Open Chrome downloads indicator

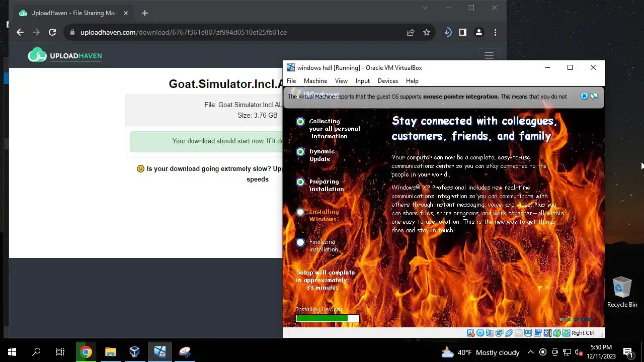[x=447, y=32]
